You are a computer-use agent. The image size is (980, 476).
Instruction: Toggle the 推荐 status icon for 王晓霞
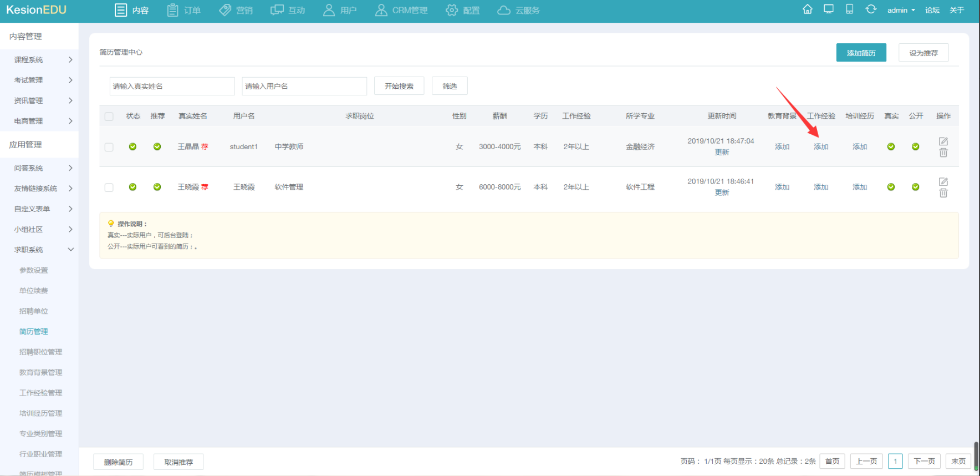coord(157,187)
